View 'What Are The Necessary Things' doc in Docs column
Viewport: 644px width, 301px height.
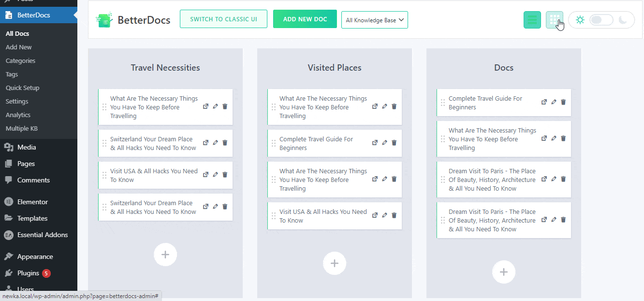pyautogui.click(x=544, y=138)
